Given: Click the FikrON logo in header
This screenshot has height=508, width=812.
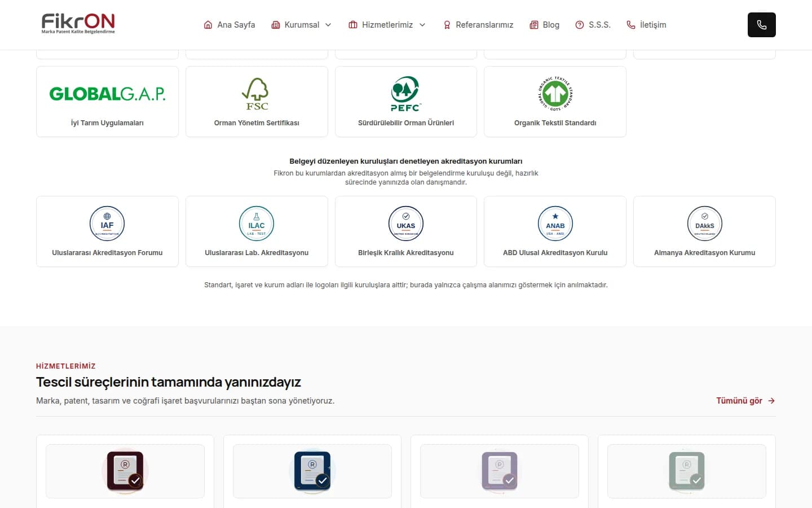Looking at the screenshot, I should (78, 24).
